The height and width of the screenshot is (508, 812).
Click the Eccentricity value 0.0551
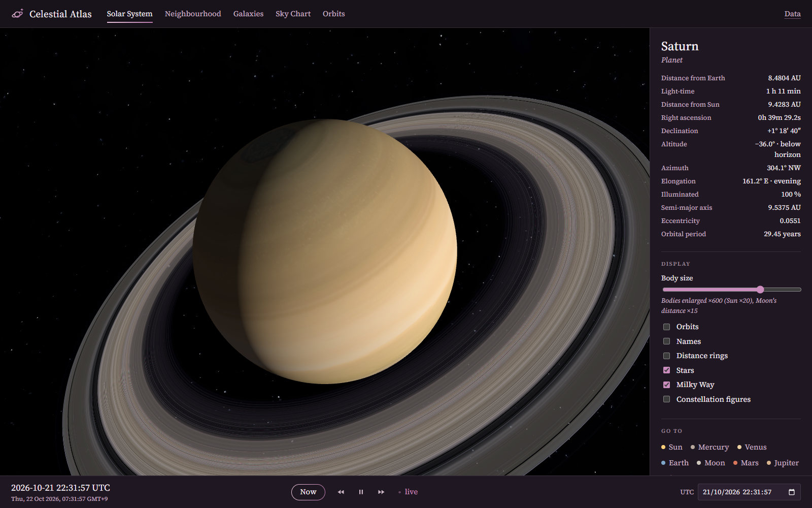pyautogui.click(x=790, y=220)
